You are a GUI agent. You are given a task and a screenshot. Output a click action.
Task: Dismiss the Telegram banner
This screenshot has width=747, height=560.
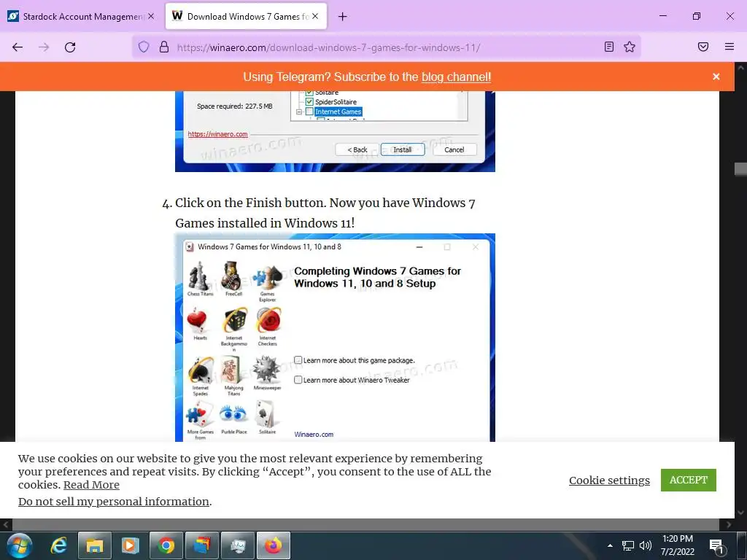tap(716, 77)
